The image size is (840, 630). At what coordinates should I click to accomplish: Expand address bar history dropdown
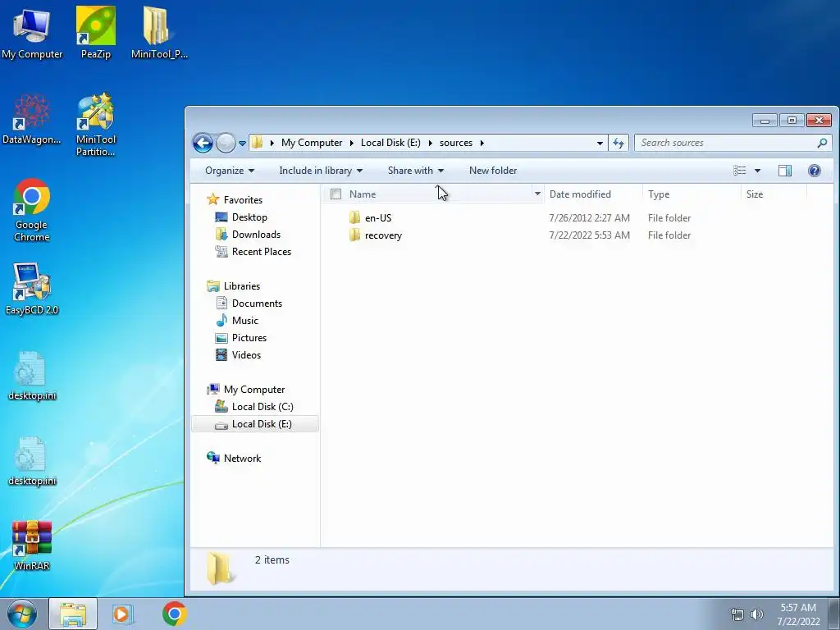600,143
